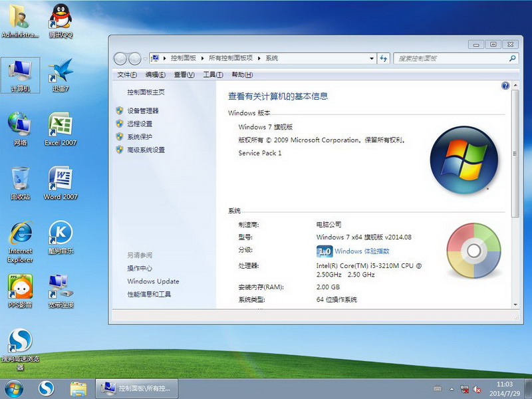This screenshot has height=399, width=532.
Task: Click the scrollbar up arrow
Action: pos(515,85)
